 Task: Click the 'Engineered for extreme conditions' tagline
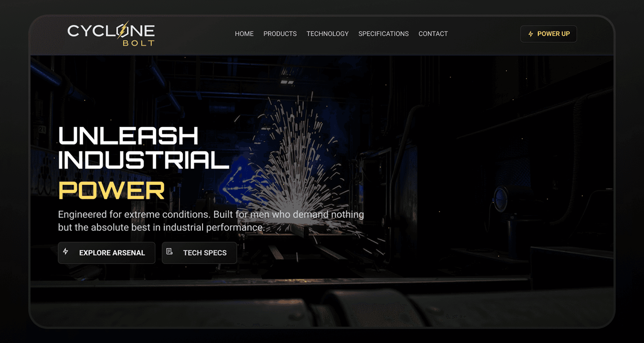[x=210, y=220]
